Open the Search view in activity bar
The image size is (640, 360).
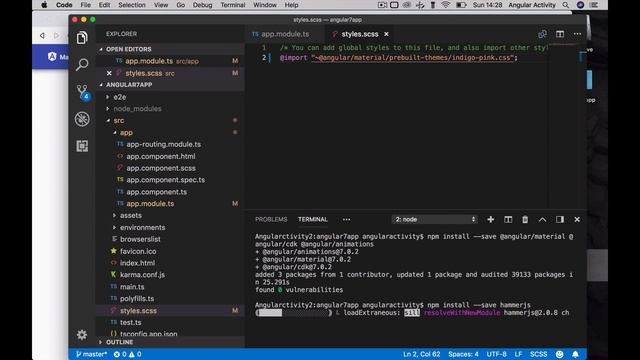[x=82, y=64]
